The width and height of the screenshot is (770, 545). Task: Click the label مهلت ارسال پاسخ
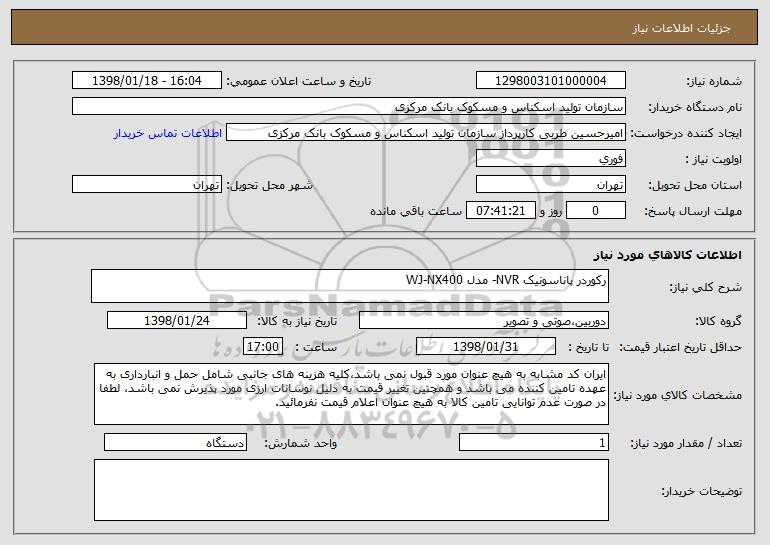point(693,212)
